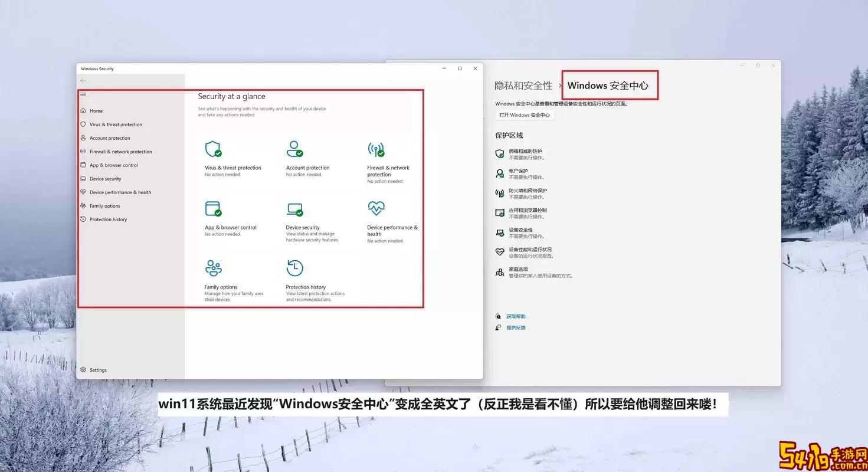868x472 pixels.
Task: Open 病毒和威胁防护 in Settings window
Action: click(525, 152)
